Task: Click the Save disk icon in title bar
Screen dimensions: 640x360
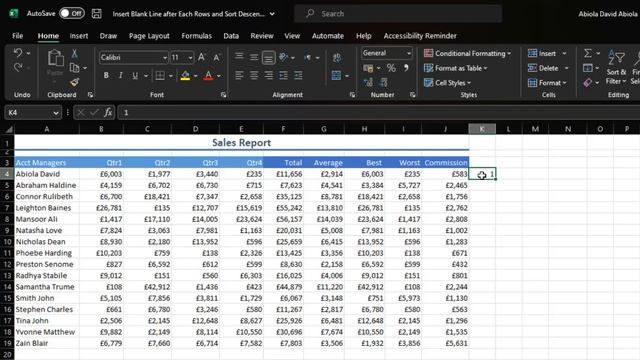Action: pyautogui.click(x=96, y=13)
